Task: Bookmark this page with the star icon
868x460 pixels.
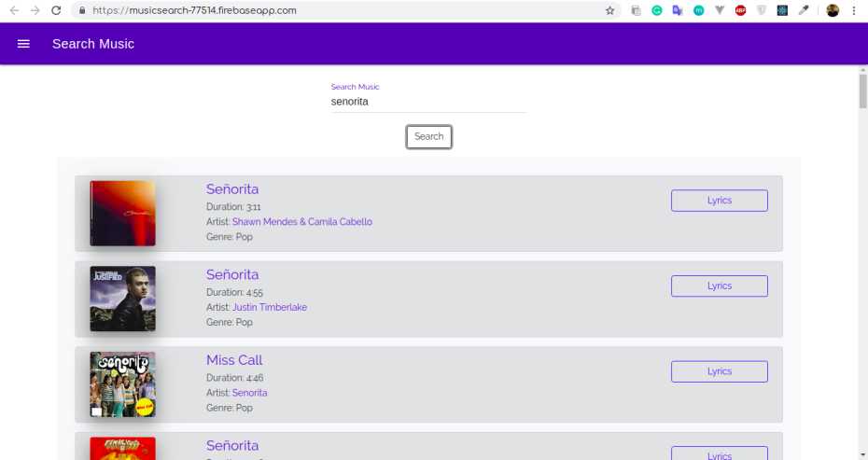Action: tap(609, 10)
